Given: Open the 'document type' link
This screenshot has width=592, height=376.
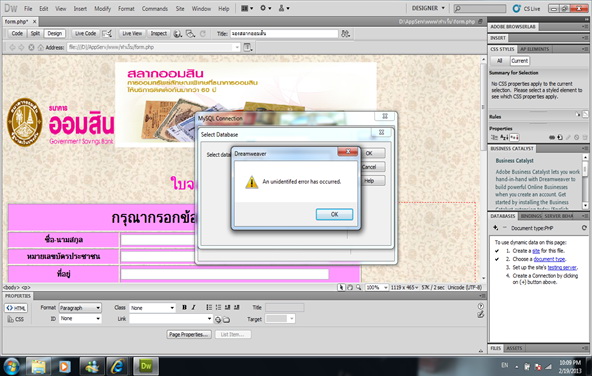Looking at the screenshot, I should pos(549,259).
